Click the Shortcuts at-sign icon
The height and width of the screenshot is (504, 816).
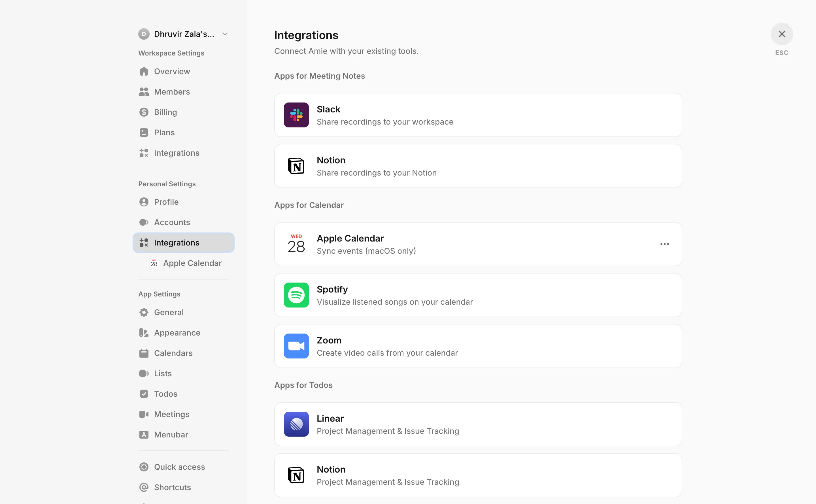[x=144, y=487]
